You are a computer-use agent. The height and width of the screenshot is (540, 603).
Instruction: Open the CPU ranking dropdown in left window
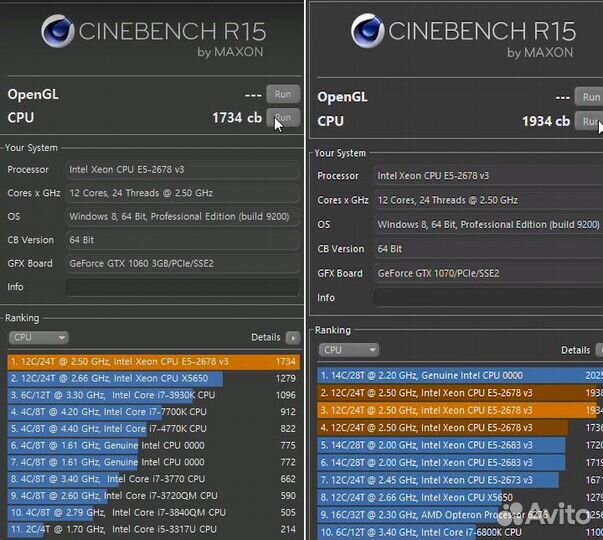[38, 338]
